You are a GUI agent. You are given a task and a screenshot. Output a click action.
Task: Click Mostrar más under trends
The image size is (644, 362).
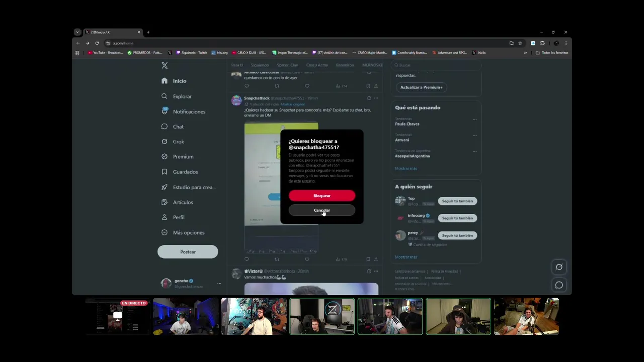click(406, 168)
